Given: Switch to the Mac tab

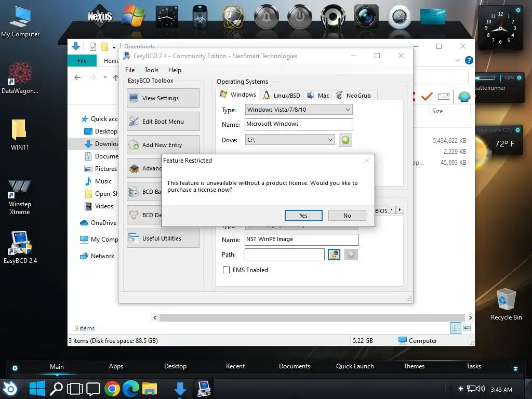Looking at the screenshot, I should 318,96.
